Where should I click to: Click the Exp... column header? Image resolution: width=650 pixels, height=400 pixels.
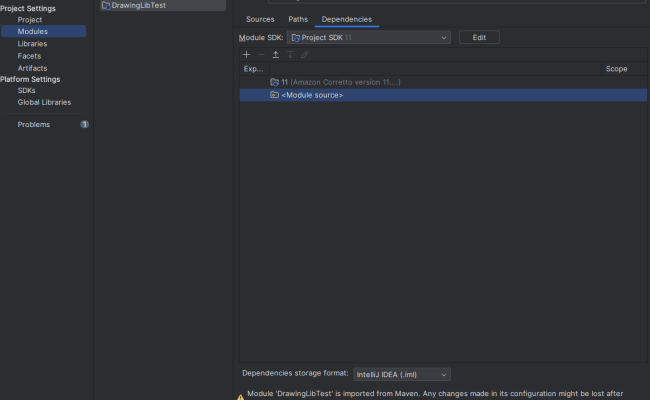(x=253, y=69)
